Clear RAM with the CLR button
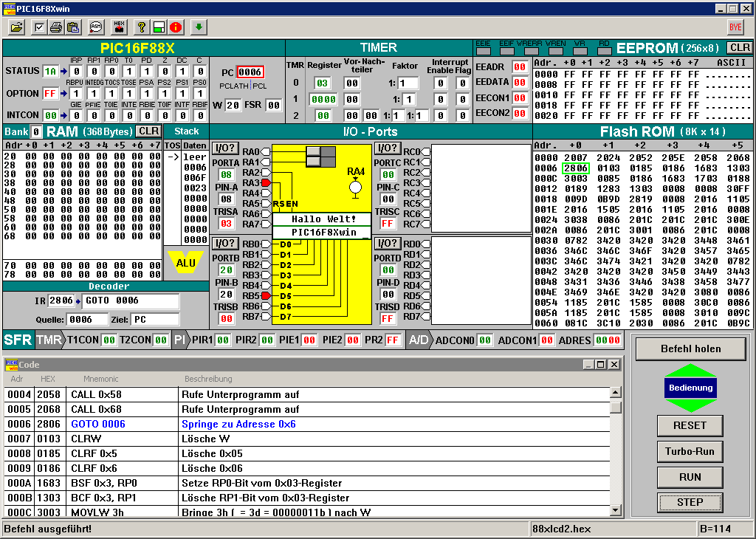The image size is (756, 539). pyautogui.click(x=148, y=131)
